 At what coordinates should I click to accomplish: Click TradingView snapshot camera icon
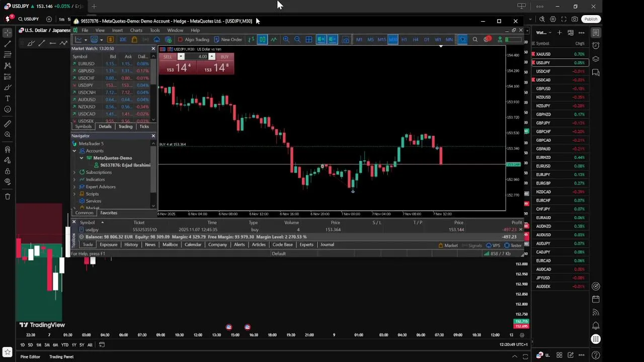point(575,19)
